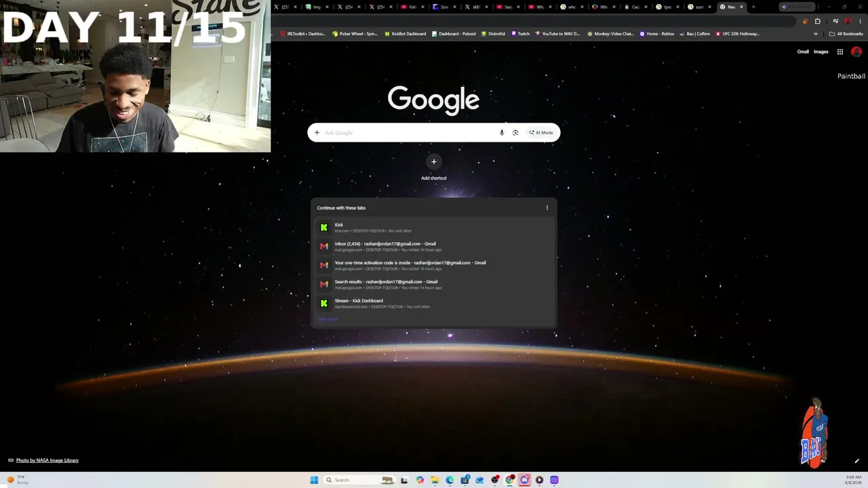Screen dimensions: 868x488
Task: Click the Gmail link at top right
Action: (x=803, y=52)
